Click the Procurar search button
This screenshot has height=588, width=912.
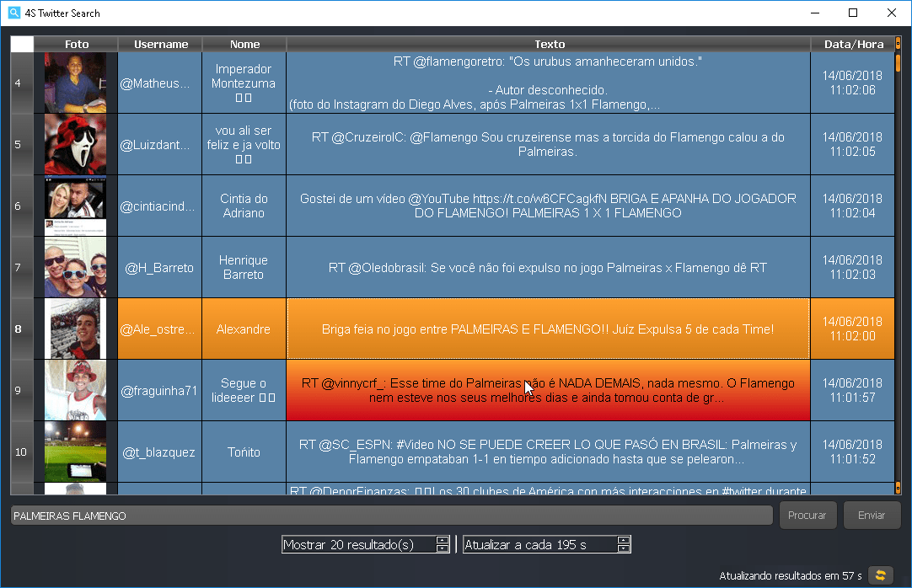[807, 516]
